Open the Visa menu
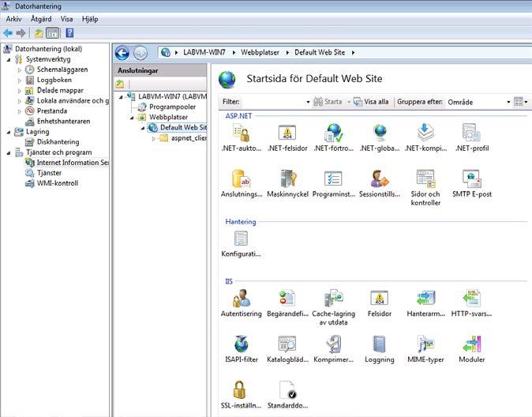The width and height of the screenshot is (532, 417). coord(66,19)
